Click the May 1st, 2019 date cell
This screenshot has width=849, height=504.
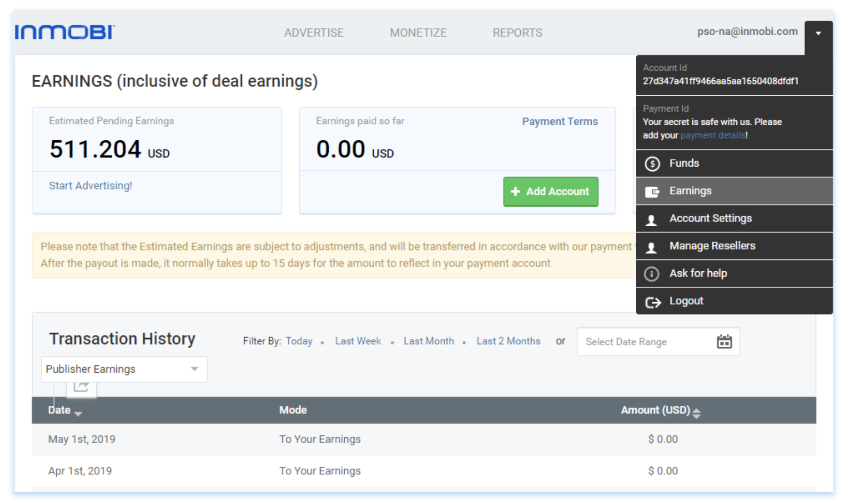coord(82,439)
